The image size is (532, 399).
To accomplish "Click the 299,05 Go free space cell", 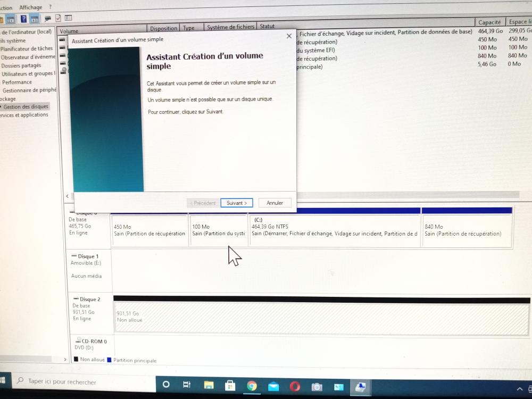I will [520, 30].
